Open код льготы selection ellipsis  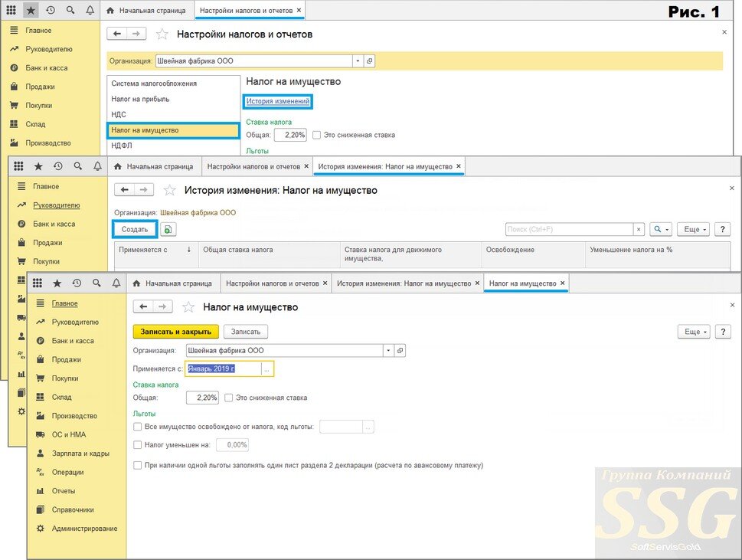[x=368, y=427]
